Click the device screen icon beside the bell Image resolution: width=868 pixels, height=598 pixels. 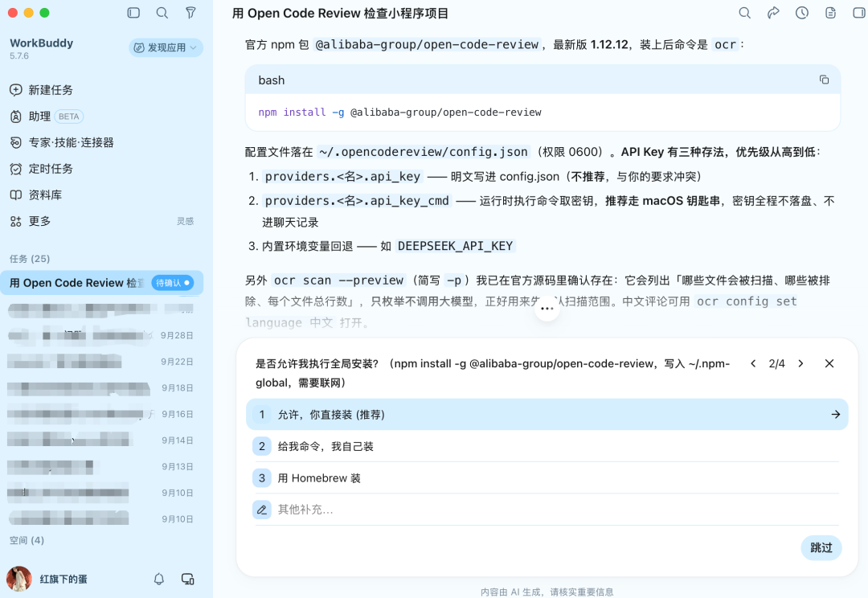tap(187, 580)
